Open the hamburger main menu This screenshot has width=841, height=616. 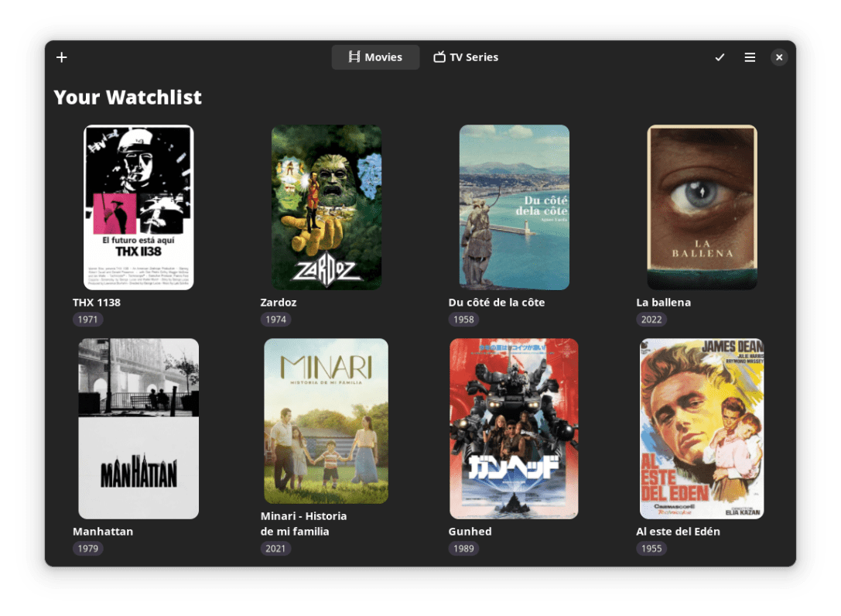click(749, 57)
